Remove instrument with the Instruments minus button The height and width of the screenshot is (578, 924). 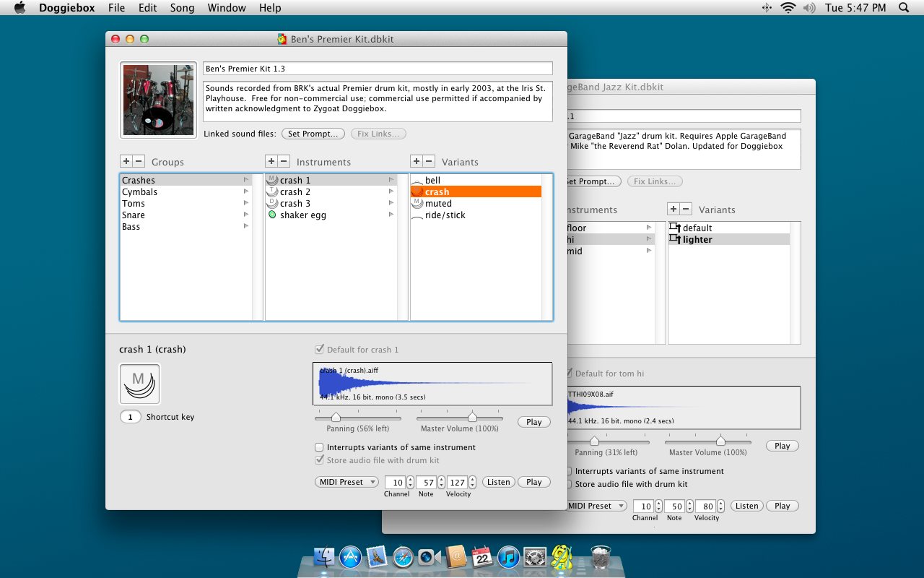(284, 162)
